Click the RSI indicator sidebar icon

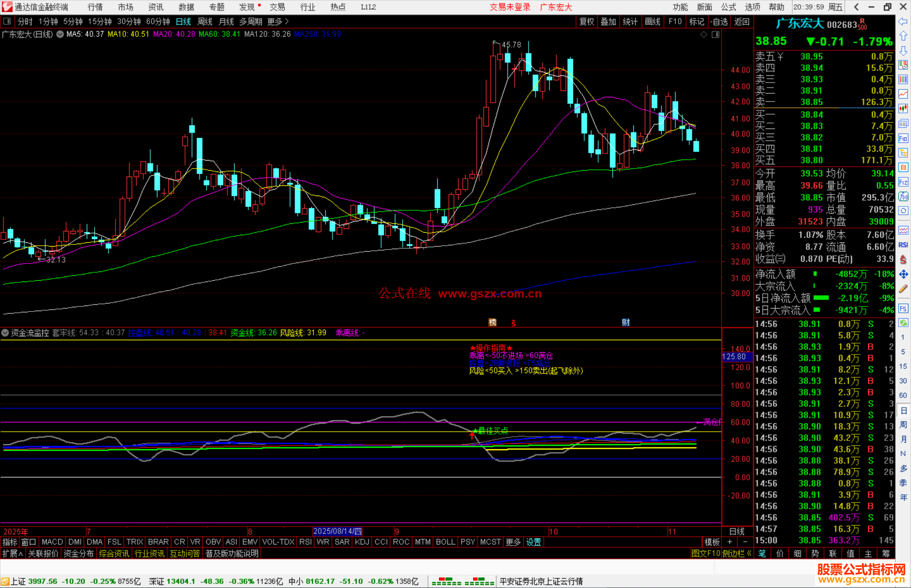point(903,245)
